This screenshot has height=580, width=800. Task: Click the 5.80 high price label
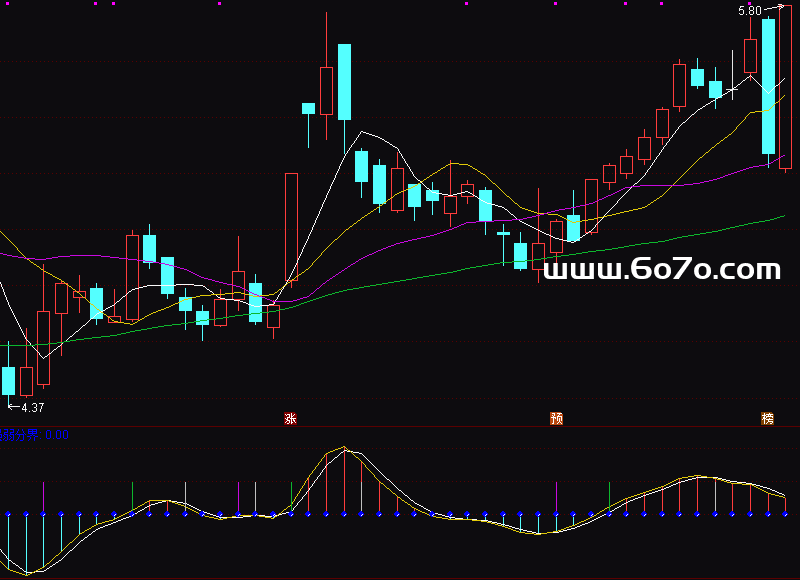click(749, 11)
